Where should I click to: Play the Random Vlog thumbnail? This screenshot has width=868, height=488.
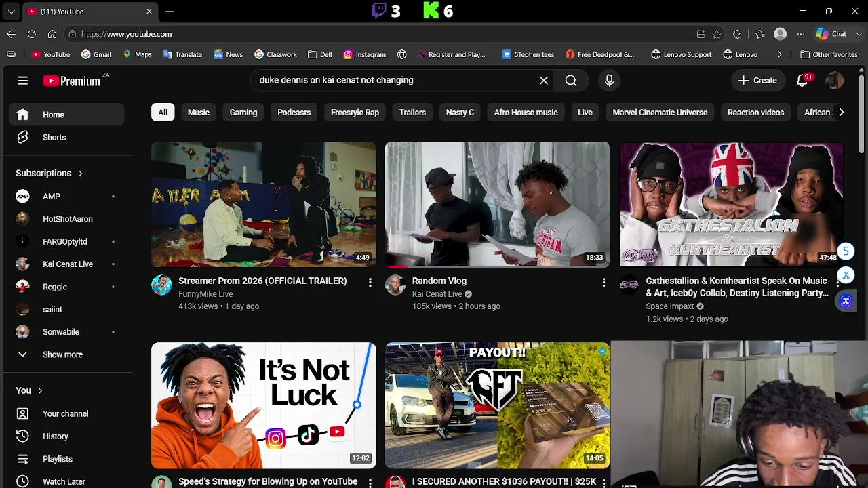[497, 205]
